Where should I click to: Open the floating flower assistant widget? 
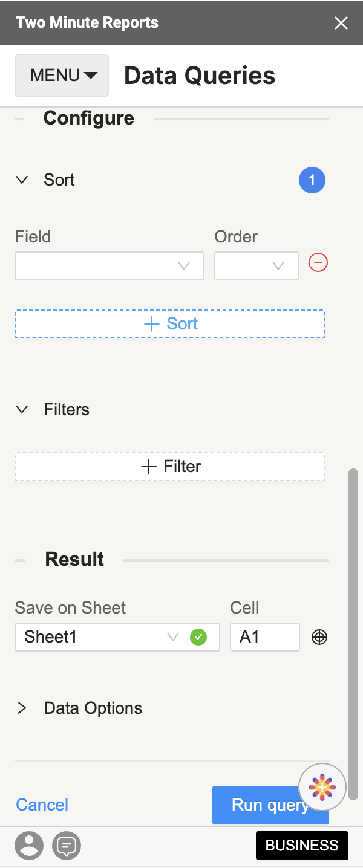(x=322, y=787)
